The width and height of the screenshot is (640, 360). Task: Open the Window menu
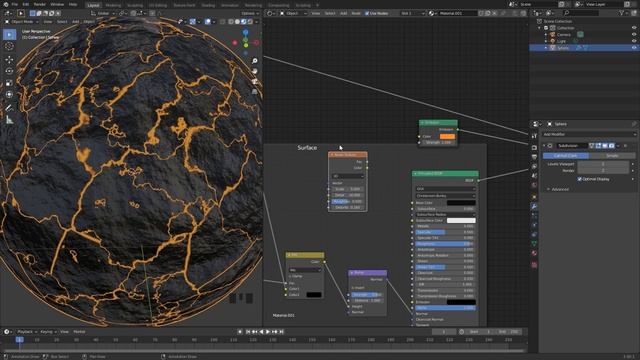pyautogui.click(x=57, y=4)
